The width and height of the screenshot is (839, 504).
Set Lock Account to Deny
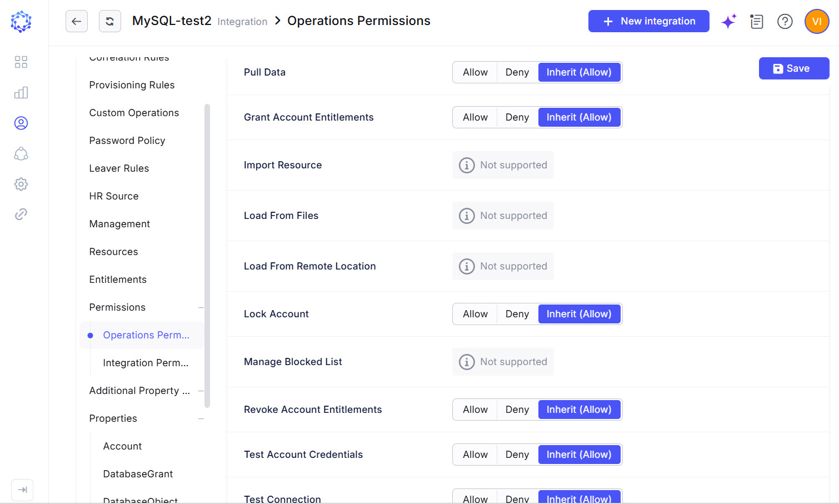point(517,314)
